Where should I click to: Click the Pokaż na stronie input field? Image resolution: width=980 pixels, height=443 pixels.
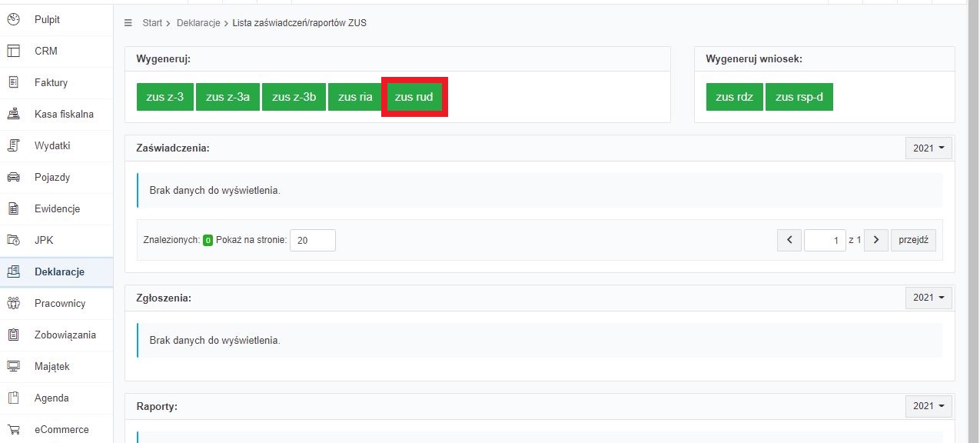[x=313, y=240]
